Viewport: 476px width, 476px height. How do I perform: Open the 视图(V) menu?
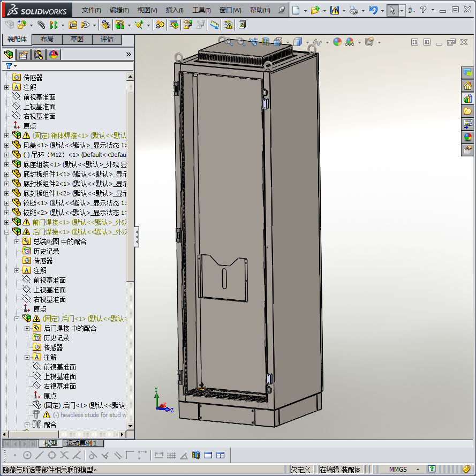click(x=147, y=10)
